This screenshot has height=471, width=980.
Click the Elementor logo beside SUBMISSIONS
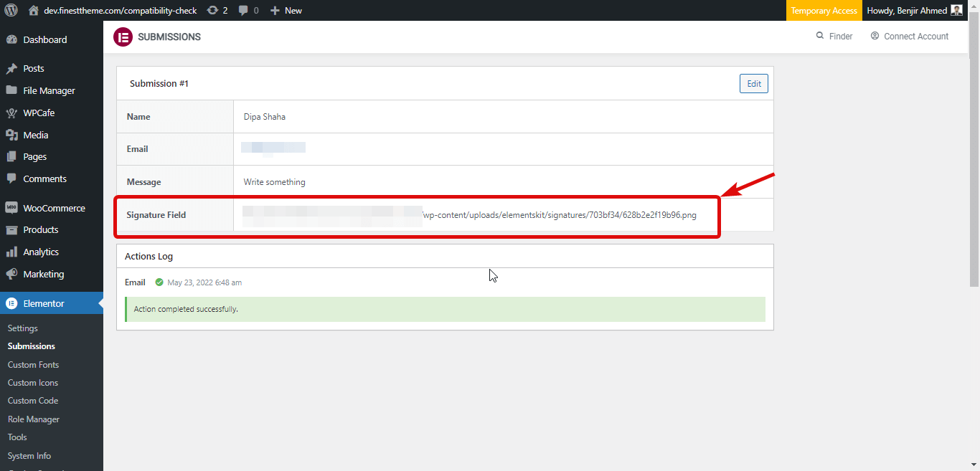coord(123,37)
